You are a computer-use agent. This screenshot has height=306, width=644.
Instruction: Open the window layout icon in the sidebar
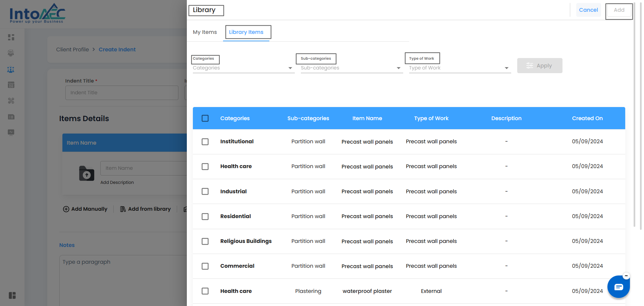point(11,85)
